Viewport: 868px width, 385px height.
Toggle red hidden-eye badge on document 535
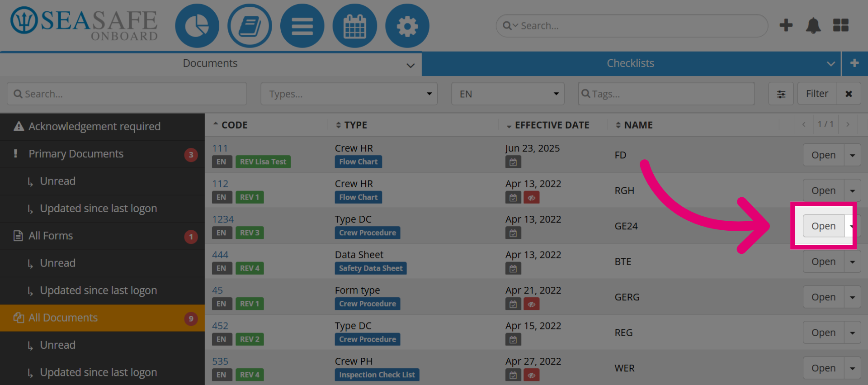point(532,375)
